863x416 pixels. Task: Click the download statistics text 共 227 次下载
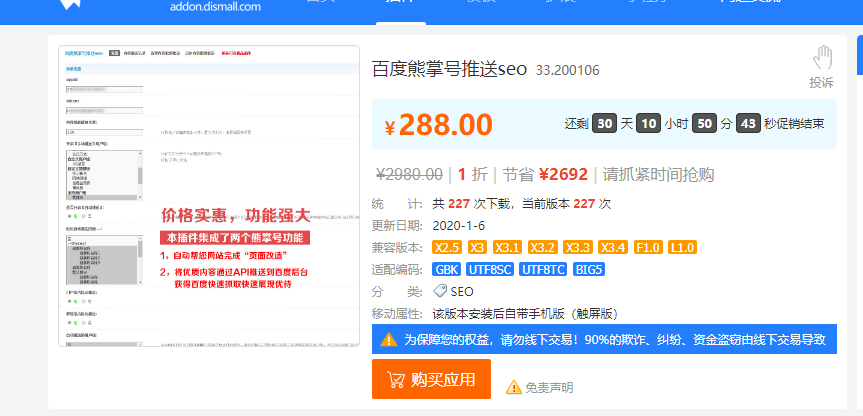(472, 204)
